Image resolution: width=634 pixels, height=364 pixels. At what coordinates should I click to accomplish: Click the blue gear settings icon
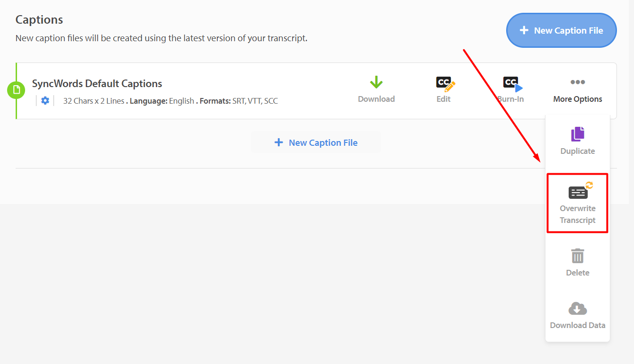pos(45,100)
